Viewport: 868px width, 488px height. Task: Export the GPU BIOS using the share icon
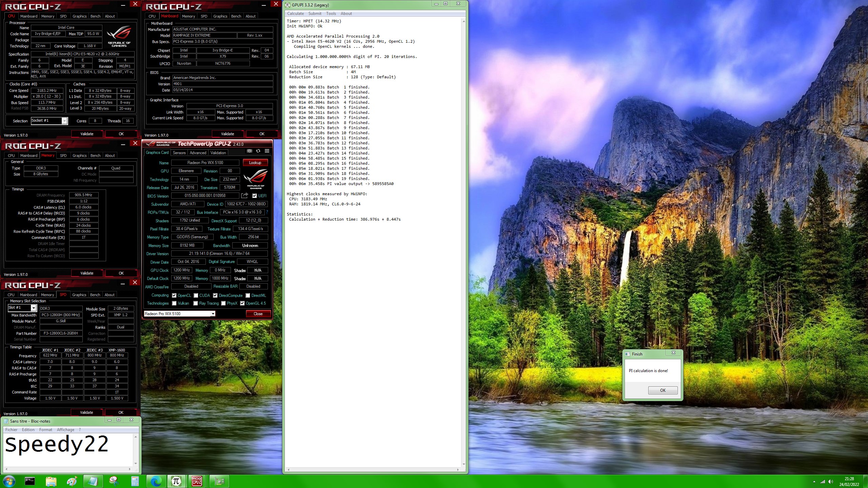(244, 196)
